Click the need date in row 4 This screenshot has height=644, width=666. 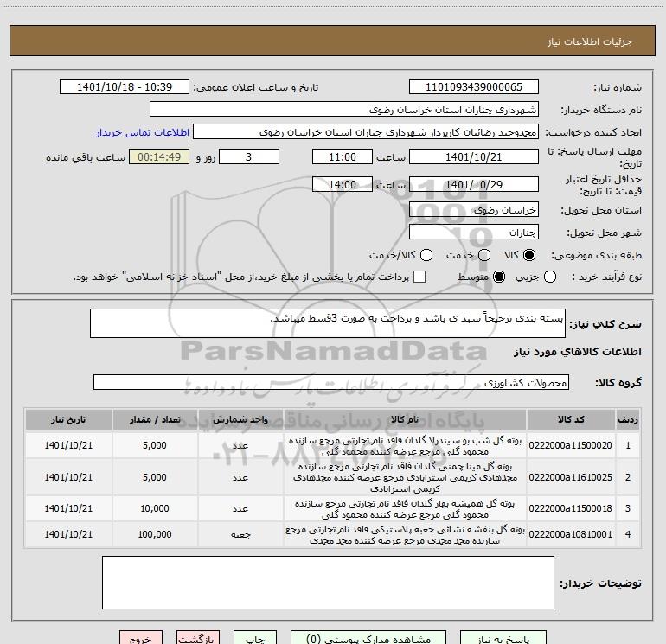(68, 534)
